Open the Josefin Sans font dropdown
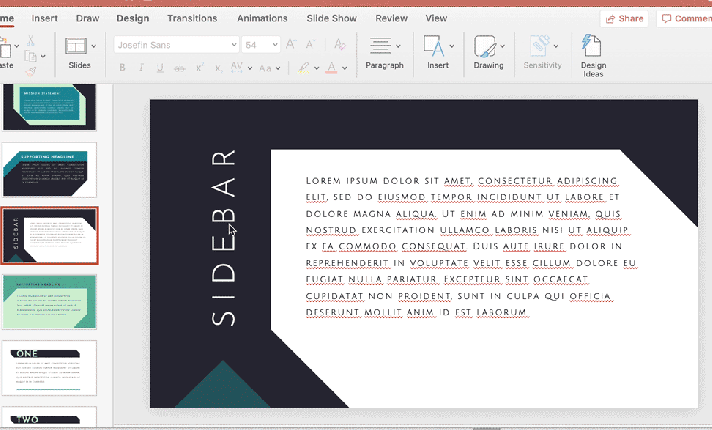 (175, 45)
